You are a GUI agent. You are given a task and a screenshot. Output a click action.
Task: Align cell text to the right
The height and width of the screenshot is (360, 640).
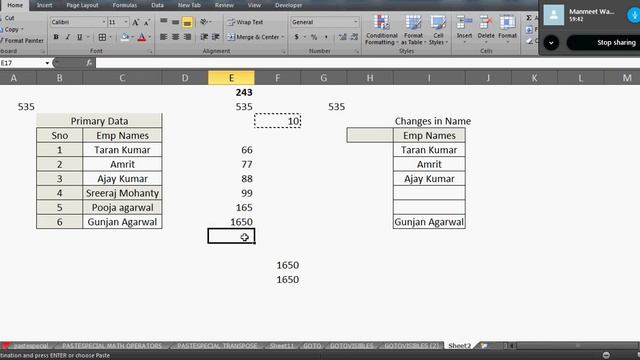pyautogui.click(x=187, y=37)
